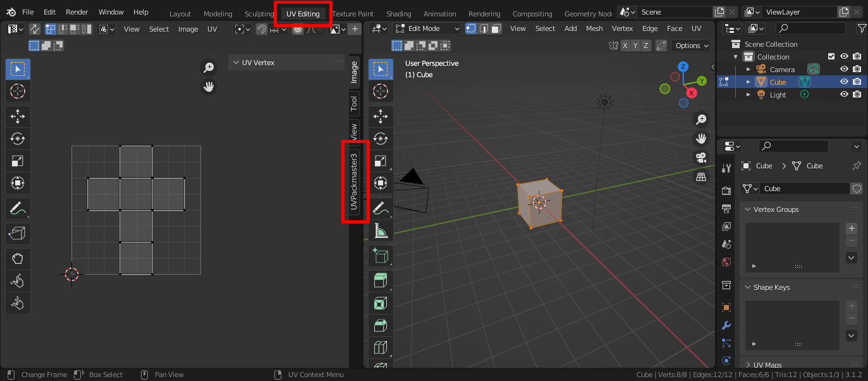
Task: Hide the Camera in viewport via eye icon
Action: click(844, 69)
